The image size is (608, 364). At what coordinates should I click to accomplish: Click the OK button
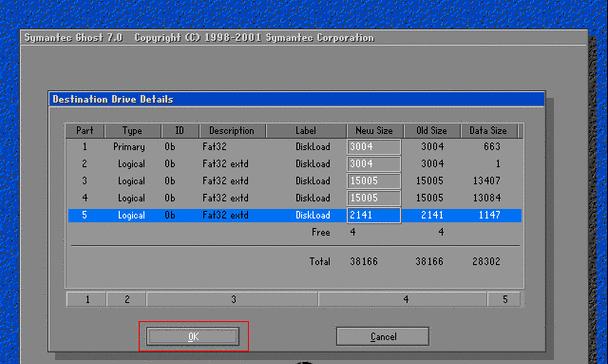[193, 336]
